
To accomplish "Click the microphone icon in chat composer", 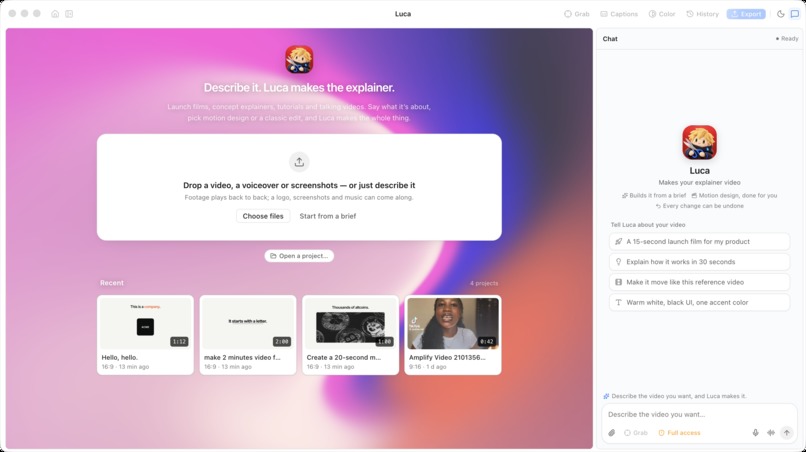I will tap(756, 433).
